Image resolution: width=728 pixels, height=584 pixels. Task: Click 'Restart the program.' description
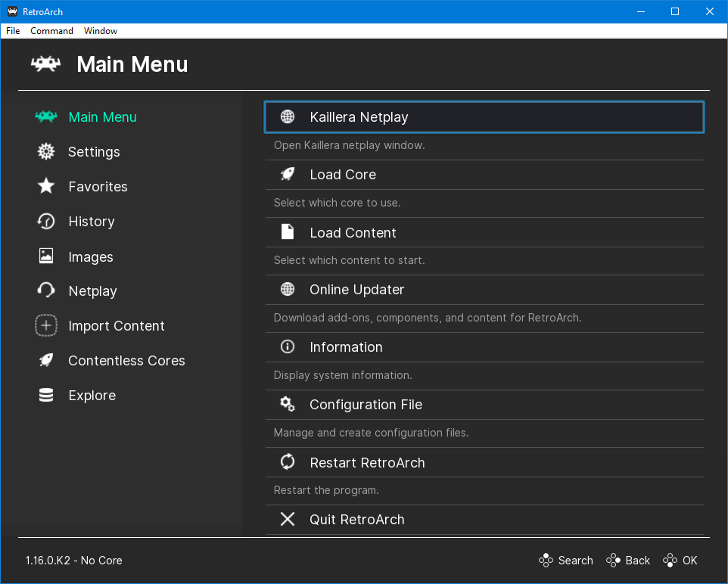(326, 490)
